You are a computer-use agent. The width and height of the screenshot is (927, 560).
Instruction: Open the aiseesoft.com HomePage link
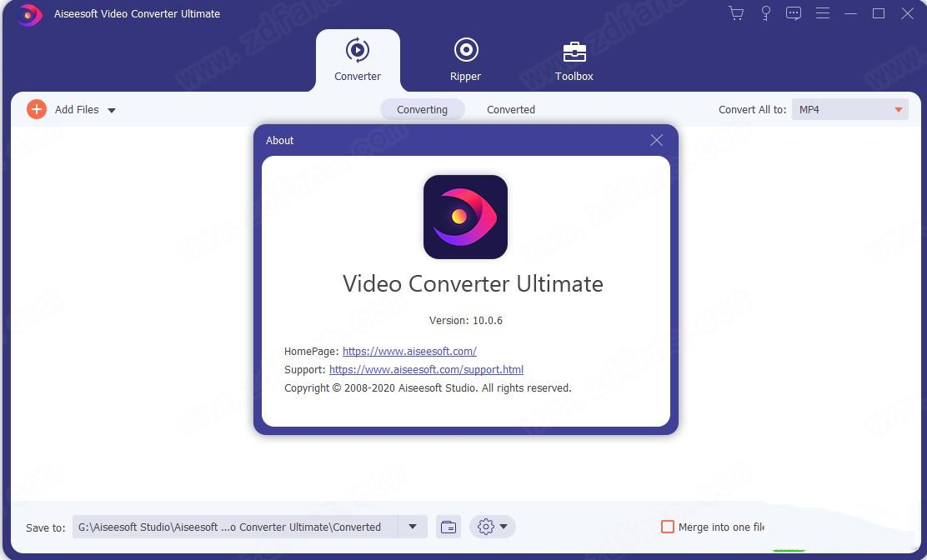409,351
